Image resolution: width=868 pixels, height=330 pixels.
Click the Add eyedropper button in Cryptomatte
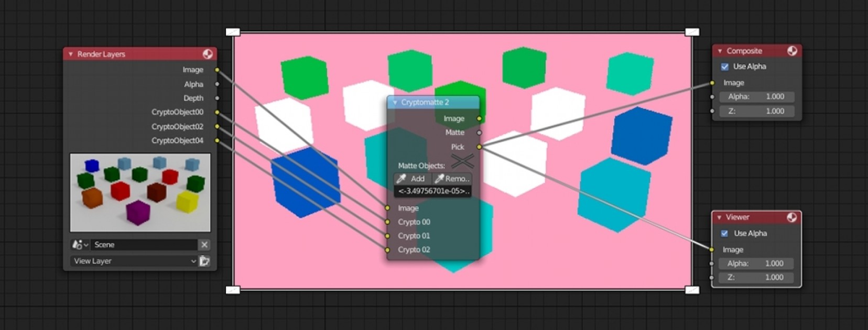(x=413, y=179)
